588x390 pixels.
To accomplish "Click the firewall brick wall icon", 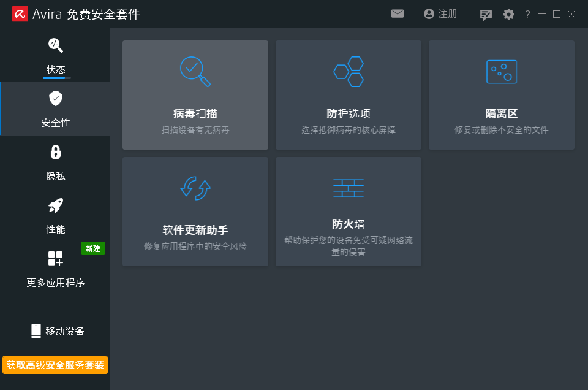I will pyautogui.click(x=349, y=188).
